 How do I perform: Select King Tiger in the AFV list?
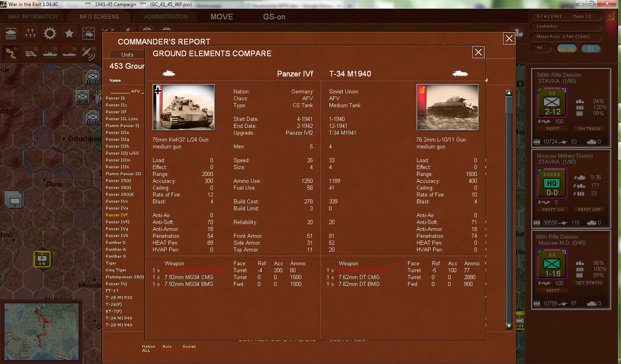point(116,270)
